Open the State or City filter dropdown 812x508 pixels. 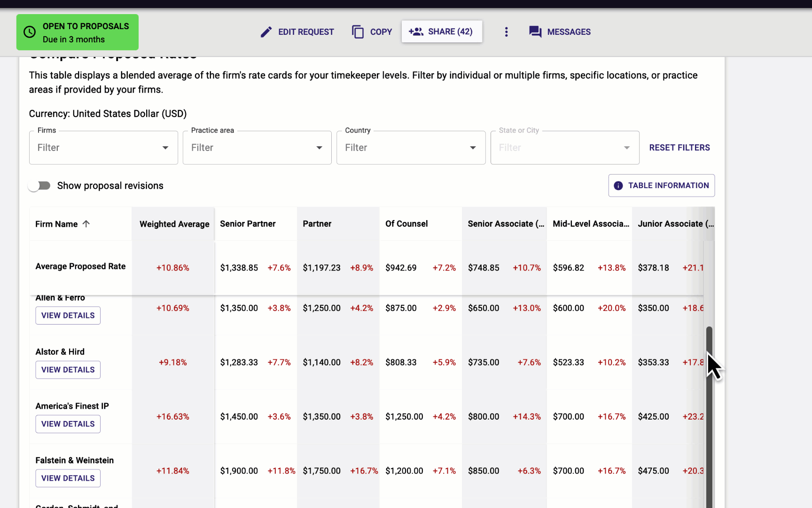click(x=565, y=148)
